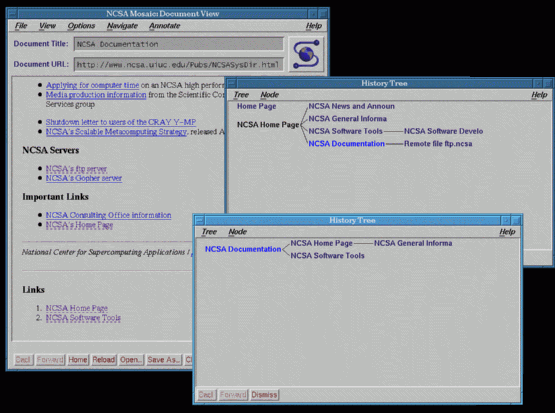Select Remote file ftp.ncsa node
The image size is (555, 413).
pyautogui.click(x=438, y=144)
